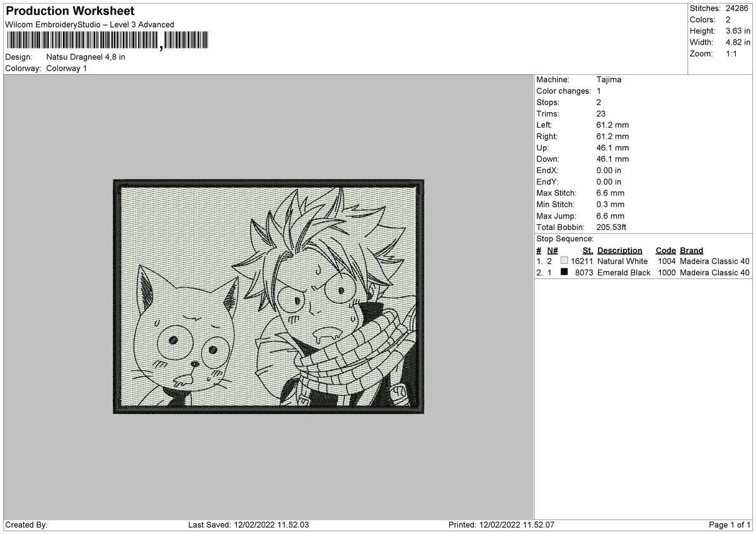Click the Emerald Black description text
Image resolution: width=756 pixels, height=534 pixels.
(x=624, y=273)
